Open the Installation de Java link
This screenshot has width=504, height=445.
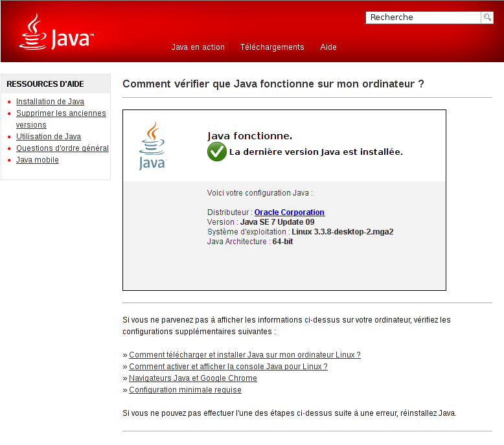point(50,102)
